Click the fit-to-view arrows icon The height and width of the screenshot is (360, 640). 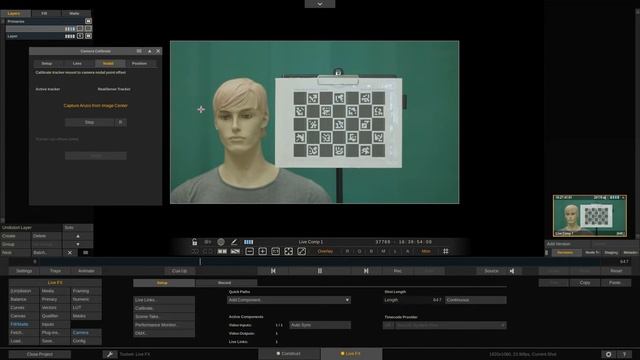pyautogui.click(x=289, y=251)
